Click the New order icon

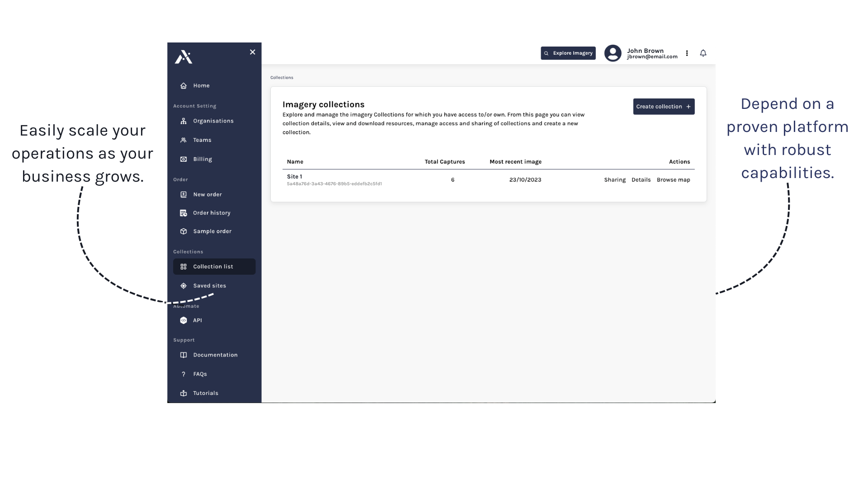coord(184,195)
